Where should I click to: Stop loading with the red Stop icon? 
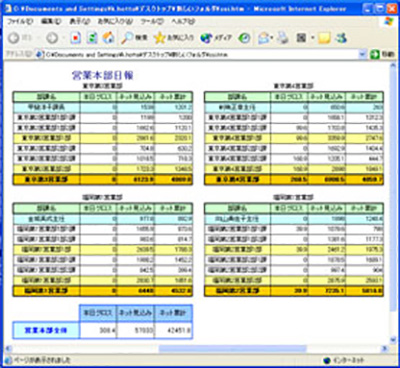point(75,38)
